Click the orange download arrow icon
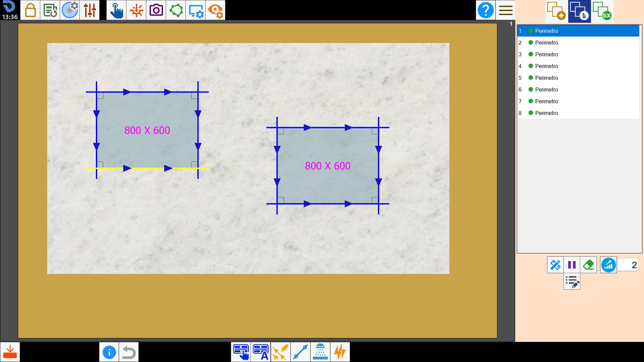Screen dimensions: 644x362 [10, 352]
